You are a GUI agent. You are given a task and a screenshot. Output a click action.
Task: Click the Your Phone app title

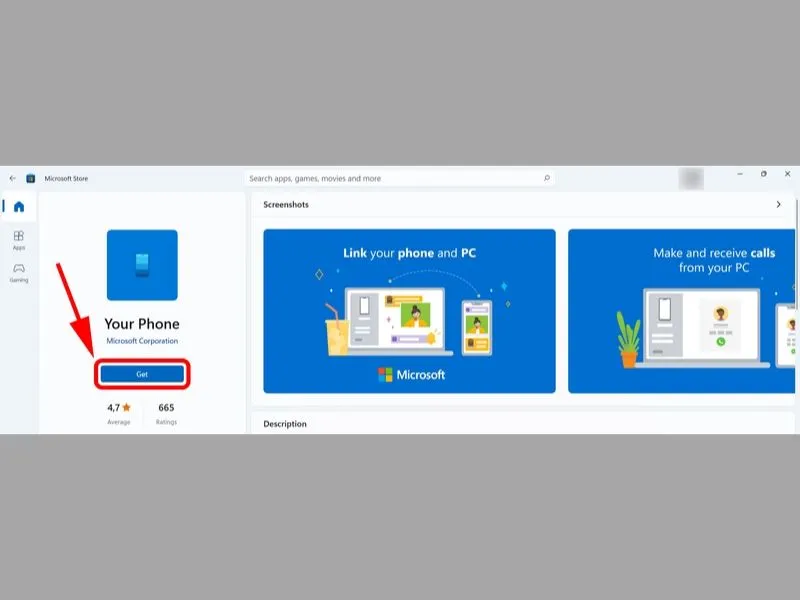coord(142,324)
